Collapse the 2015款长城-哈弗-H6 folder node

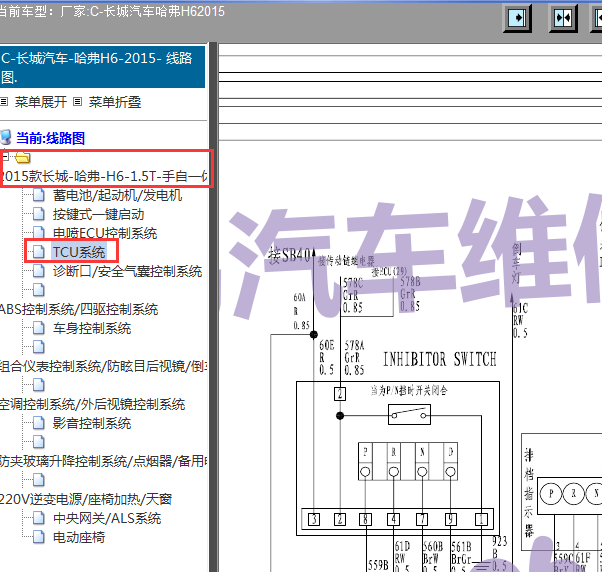(5, 157)
